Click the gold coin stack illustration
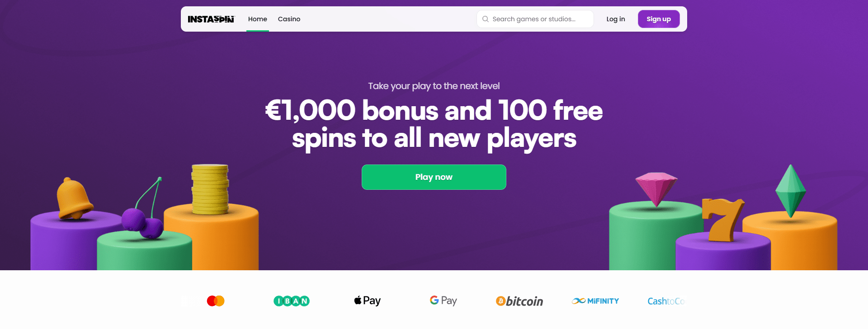 coord(210,189)
